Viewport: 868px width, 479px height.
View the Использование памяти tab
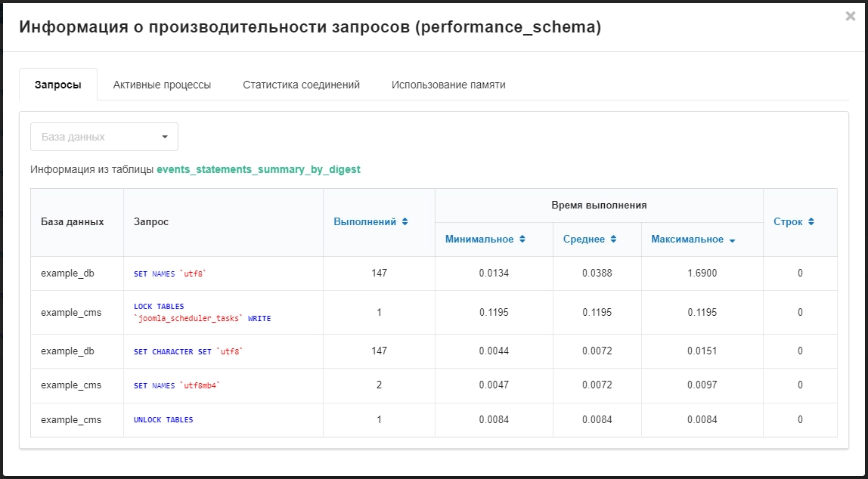tap(449, 85)
